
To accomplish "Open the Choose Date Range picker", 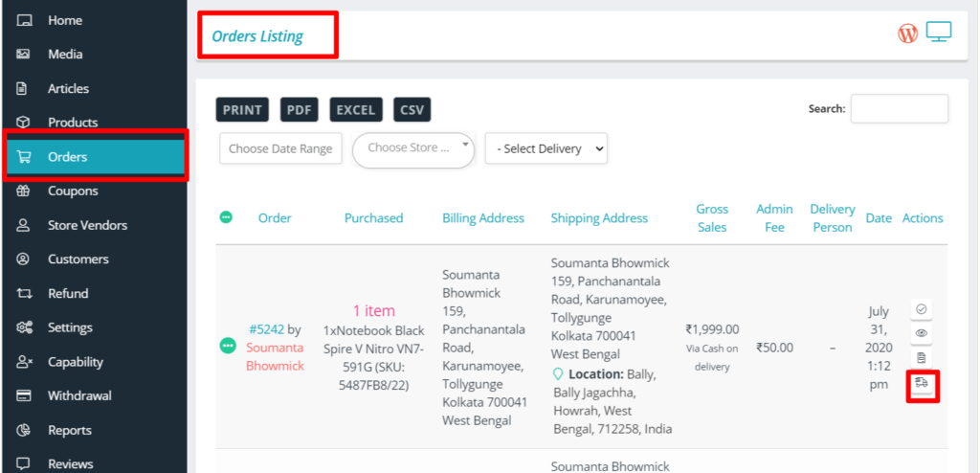I will click(x=280, y=148).
